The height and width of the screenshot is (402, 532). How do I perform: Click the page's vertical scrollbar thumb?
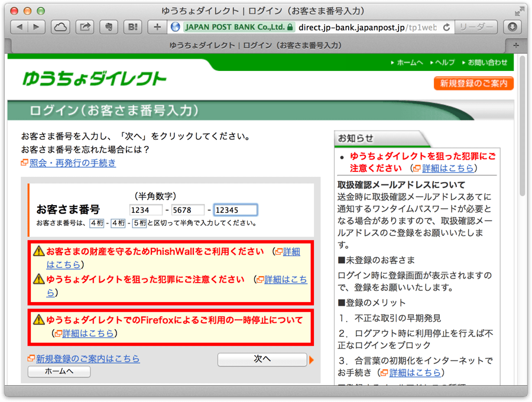point(523,125)
